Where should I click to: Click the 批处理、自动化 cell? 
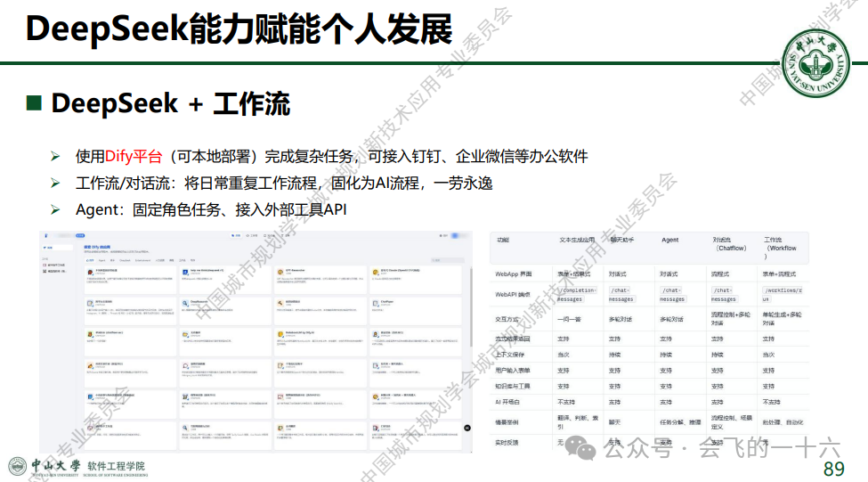(783, 422)
